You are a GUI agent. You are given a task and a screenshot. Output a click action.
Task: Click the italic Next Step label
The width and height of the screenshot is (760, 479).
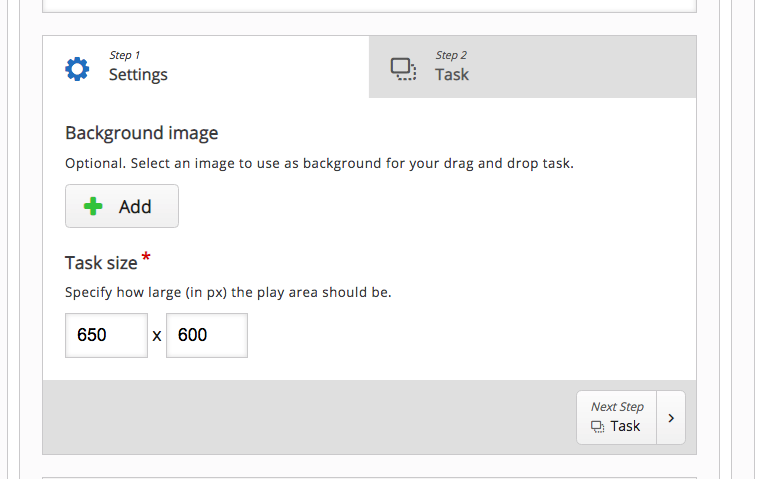tap(617, 407)
